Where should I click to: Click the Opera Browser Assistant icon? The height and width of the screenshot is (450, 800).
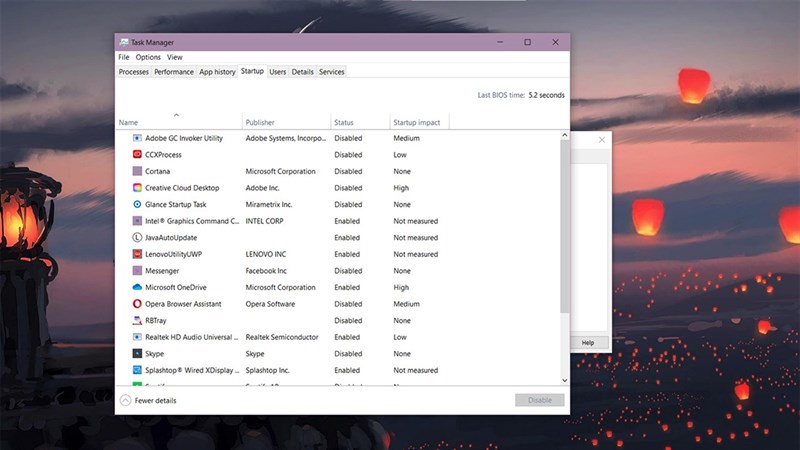pyautogui.click(x=137, y=304)
